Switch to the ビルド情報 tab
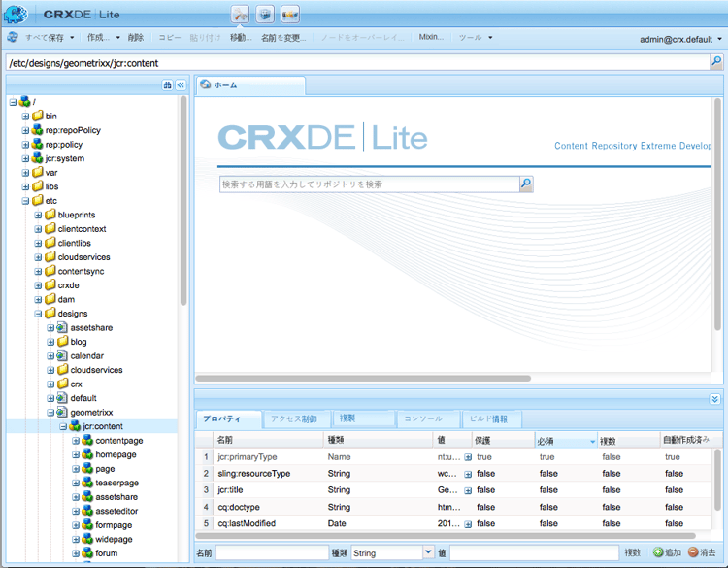This screenshot has width=728, height=568. click(492, 418)
